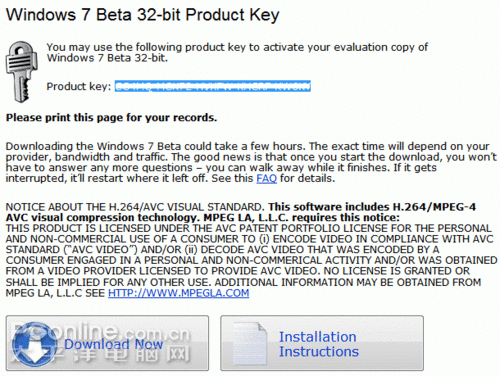
Task: Click the blue globe download arrow icon
Action: click(x=33, y=343)
